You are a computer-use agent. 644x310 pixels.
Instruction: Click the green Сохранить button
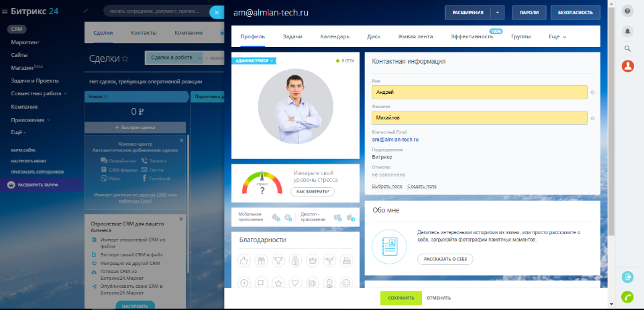click(401, 298)
